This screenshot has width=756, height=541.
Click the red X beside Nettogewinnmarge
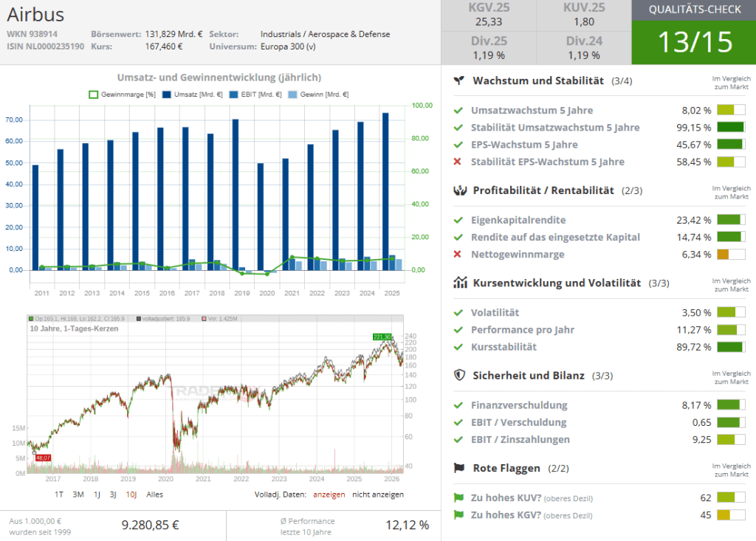(458, 255)
